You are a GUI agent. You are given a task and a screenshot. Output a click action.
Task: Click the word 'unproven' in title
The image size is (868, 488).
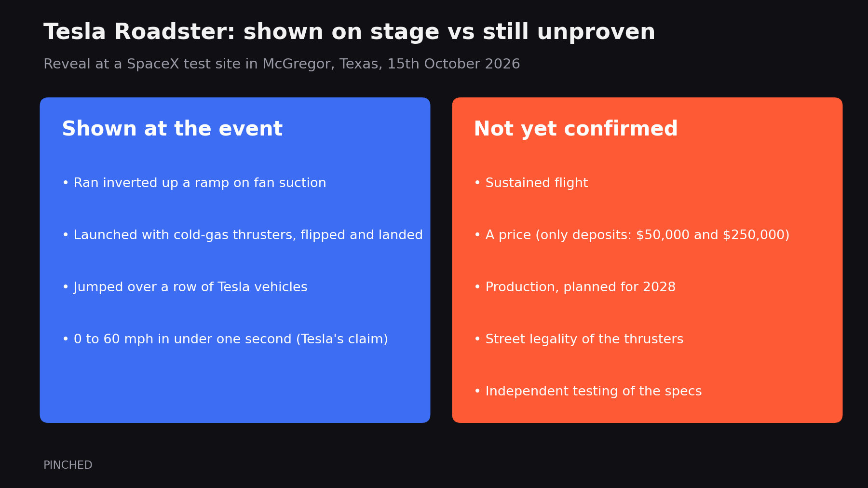tap(596, 32)
